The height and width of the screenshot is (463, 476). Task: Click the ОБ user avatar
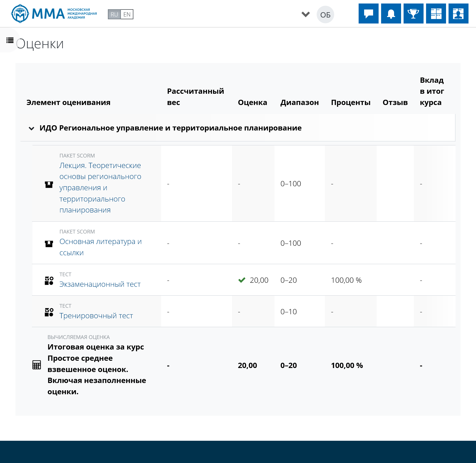point(325,15)
